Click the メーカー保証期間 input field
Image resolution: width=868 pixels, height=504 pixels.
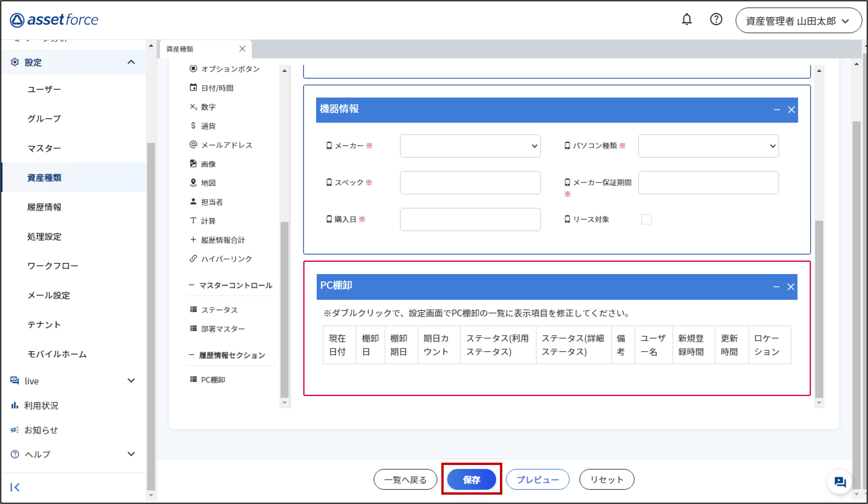point(708,182)
